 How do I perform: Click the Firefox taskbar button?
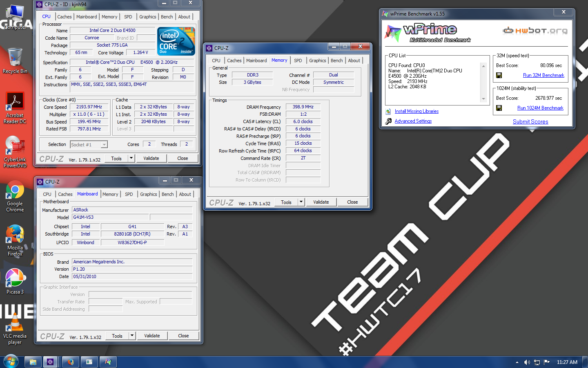tap(71, 362)
